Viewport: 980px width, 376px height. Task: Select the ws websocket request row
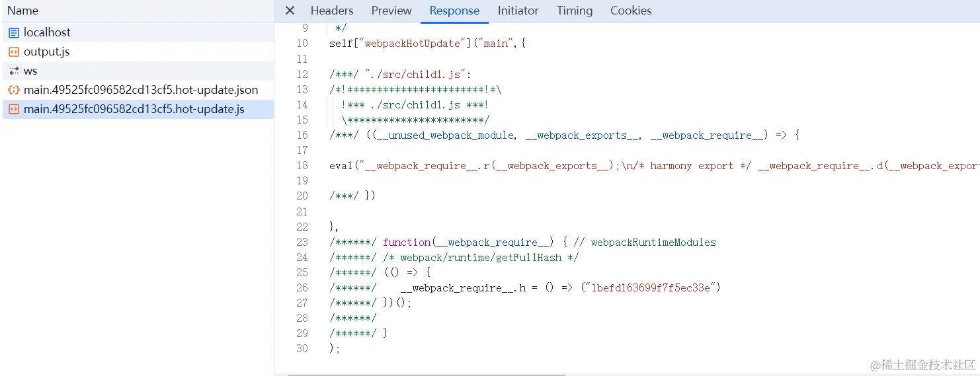point(137,71)
